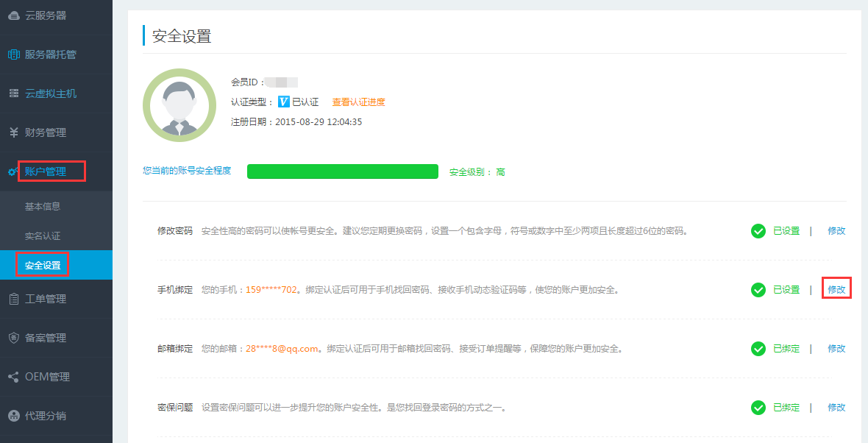Click the cloud server icon in sidebar
Image resolution: width=868 pixels, height=443 pixels.
(13, 15)
